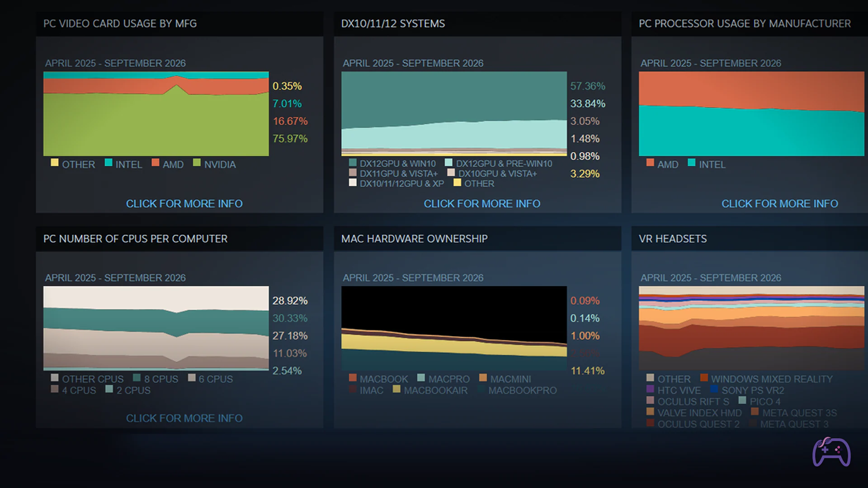
Task: Click the INTEL swatch in processor legend
Action: click(691, 163)
